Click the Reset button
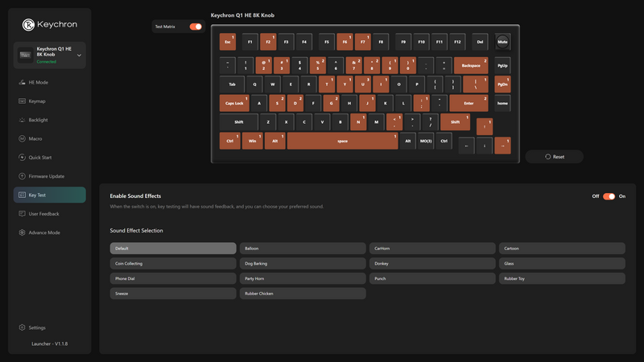 pyautogui.click(x=555, y=157)
